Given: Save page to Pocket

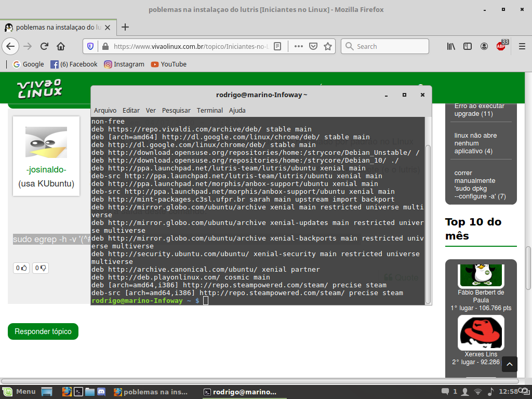Looking at the screenshot, I should point(313,46).
